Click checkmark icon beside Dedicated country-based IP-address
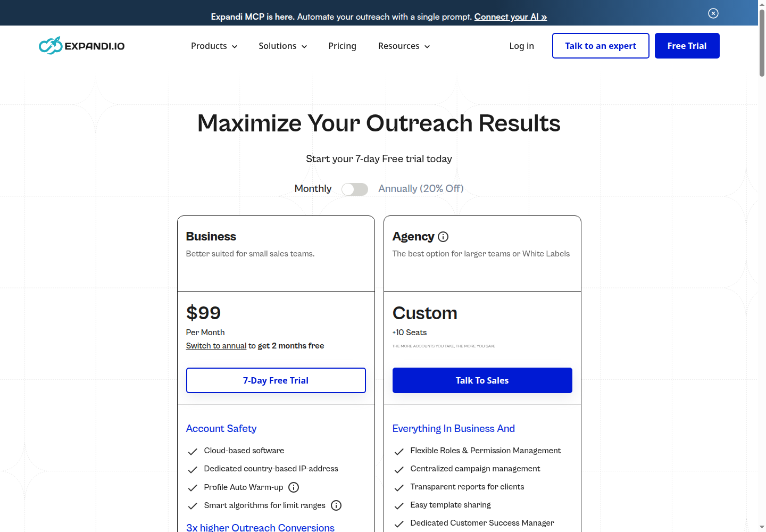This screenshot has height=532, width=766. click(x=193, y=470)
